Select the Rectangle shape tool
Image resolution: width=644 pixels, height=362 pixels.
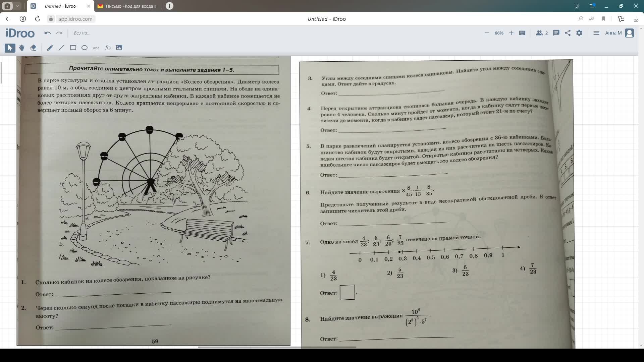point(73,48)
